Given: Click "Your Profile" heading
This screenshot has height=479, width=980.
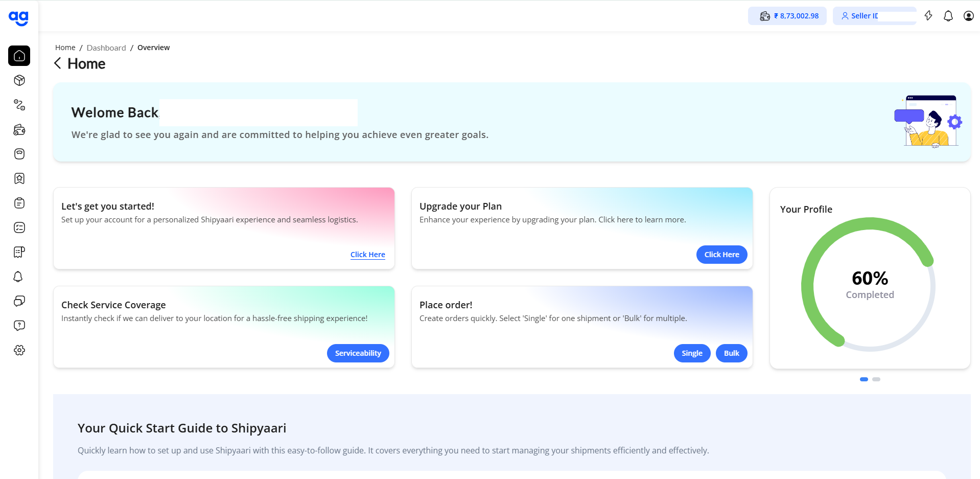Looking at the screenshot, I should coord(806,209).
